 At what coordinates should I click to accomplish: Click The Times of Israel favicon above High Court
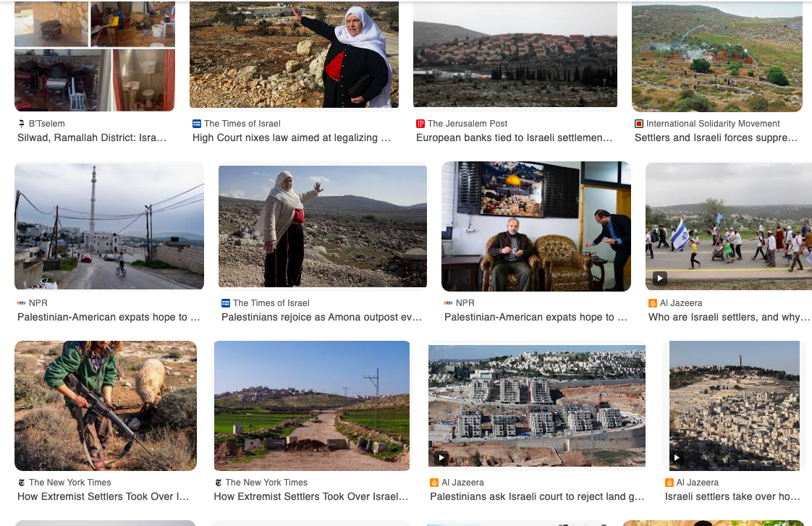(197, 124)
